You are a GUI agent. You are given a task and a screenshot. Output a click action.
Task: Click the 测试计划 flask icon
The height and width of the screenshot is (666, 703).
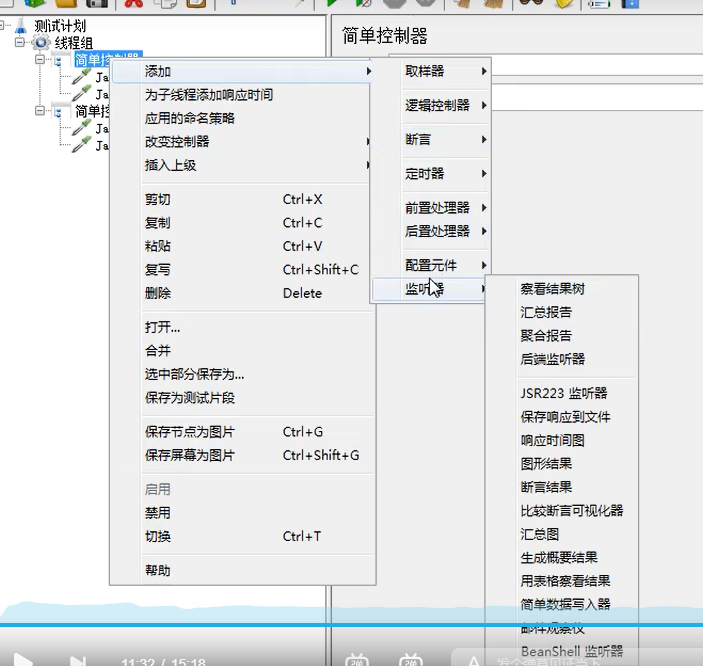click(20, 26)
